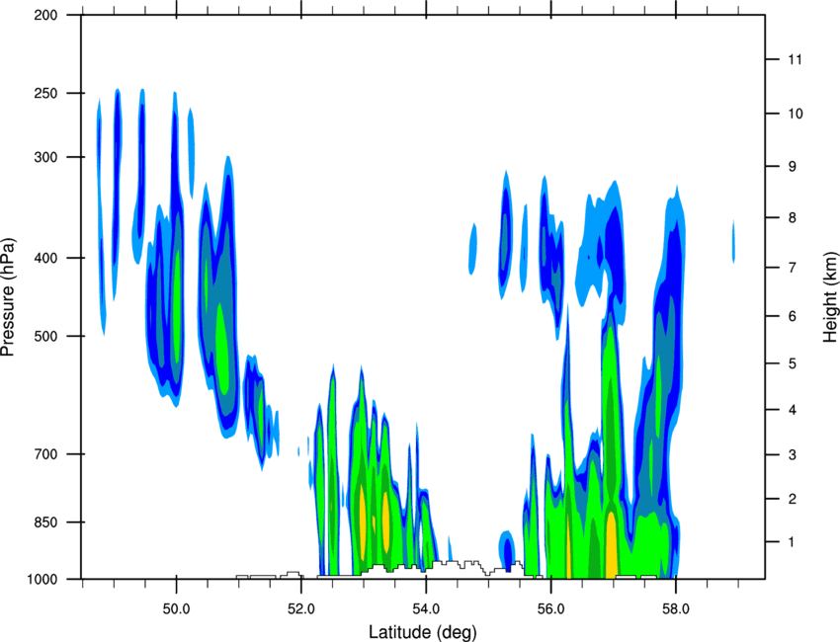Image resolution: width=840 pixels, height=642 pixels.
Task: Click the 850 pressure tick label
Action: [x=45, y=522]
